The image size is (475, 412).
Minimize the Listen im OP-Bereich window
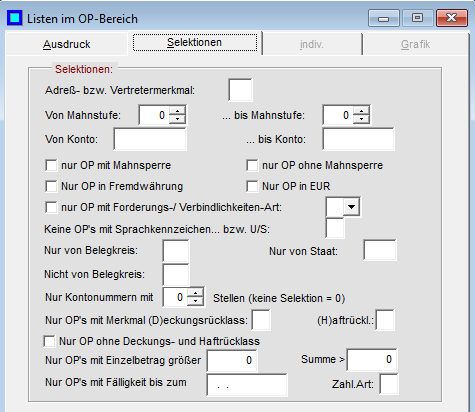click(384, 18)
